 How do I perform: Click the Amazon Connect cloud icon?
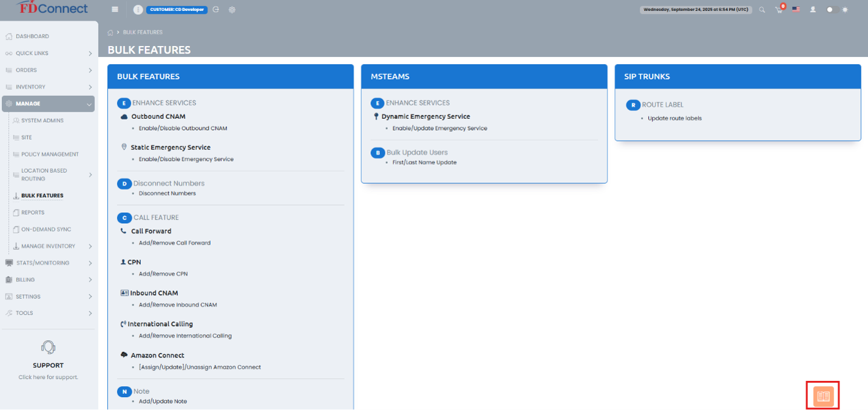tap(124, 355)
